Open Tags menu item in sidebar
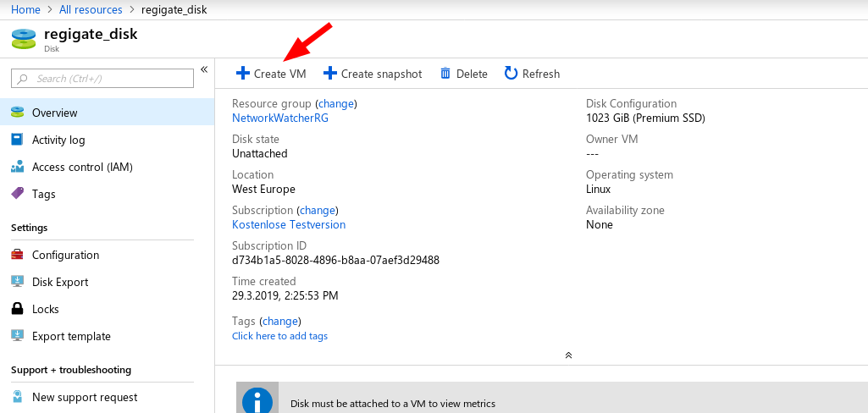The width and height of the screenshot is (868, 413). (108, 194)
